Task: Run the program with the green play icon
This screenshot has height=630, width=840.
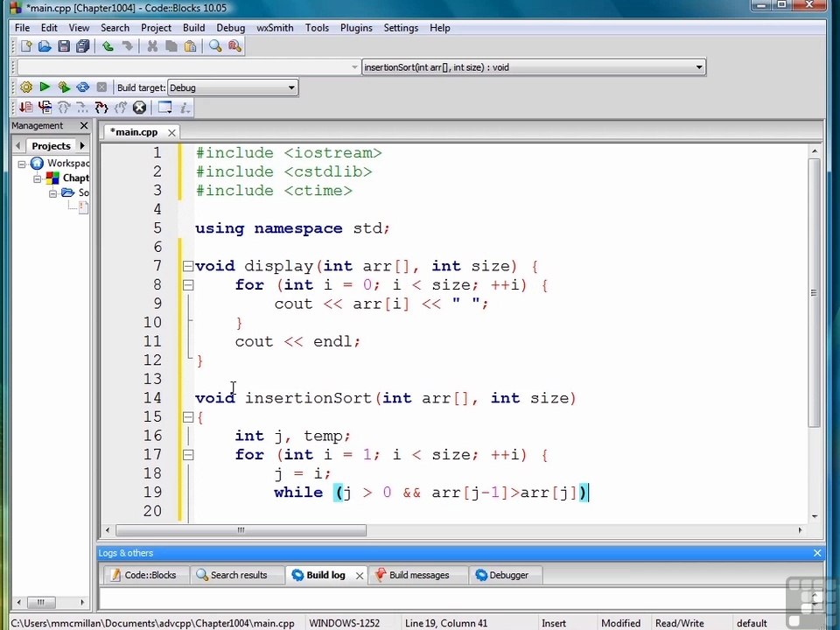Action: (45, 87)
